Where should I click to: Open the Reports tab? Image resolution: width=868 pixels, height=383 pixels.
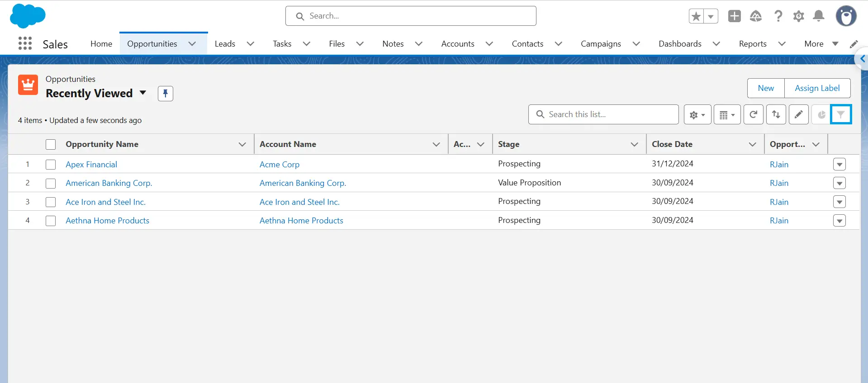(753, 44)
